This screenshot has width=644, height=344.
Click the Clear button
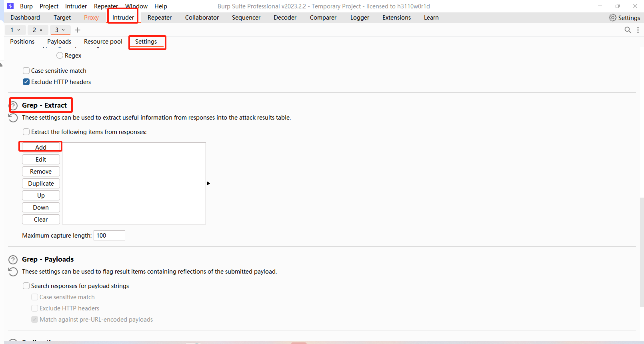pos(41,220)
